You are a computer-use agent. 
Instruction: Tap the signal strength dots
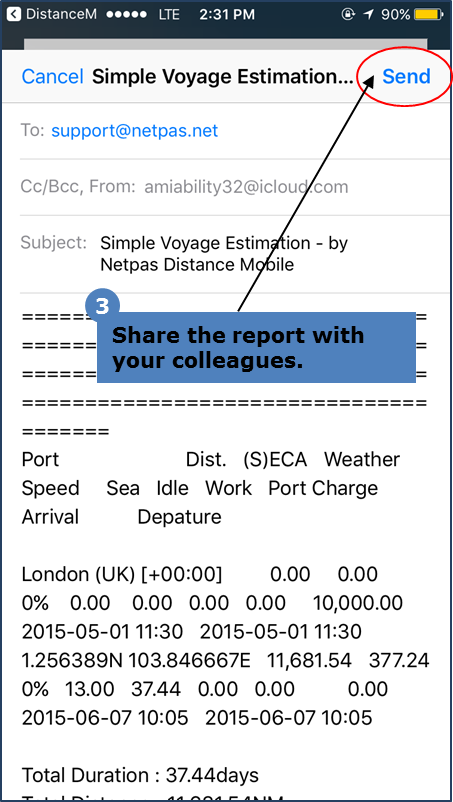pos(127,14)
